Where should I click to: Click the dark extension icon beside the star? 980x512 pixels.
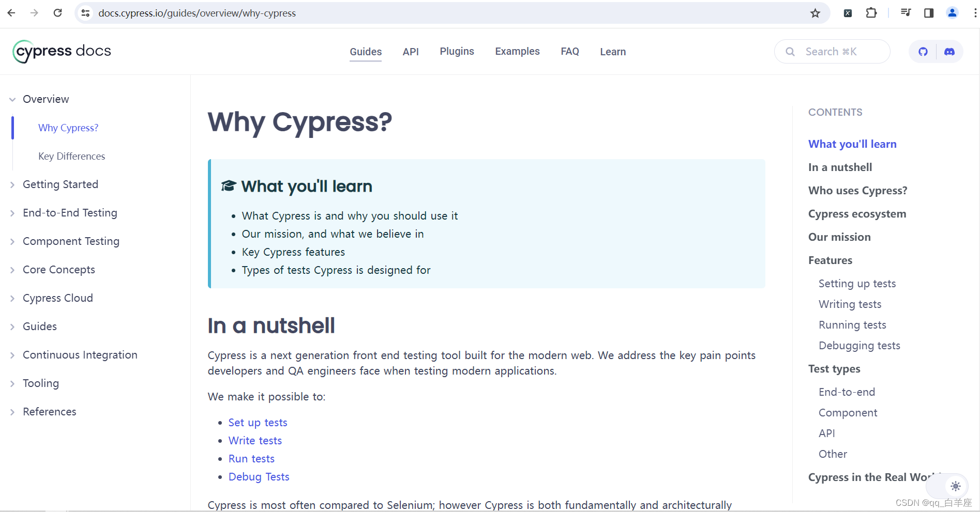click(848, 13)
